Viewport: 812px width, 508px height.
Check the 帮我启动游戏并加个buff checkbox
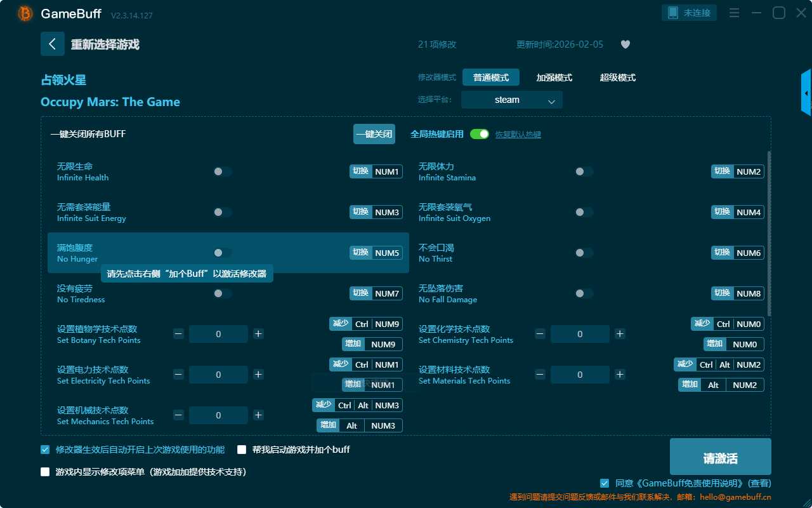(242, 450)
